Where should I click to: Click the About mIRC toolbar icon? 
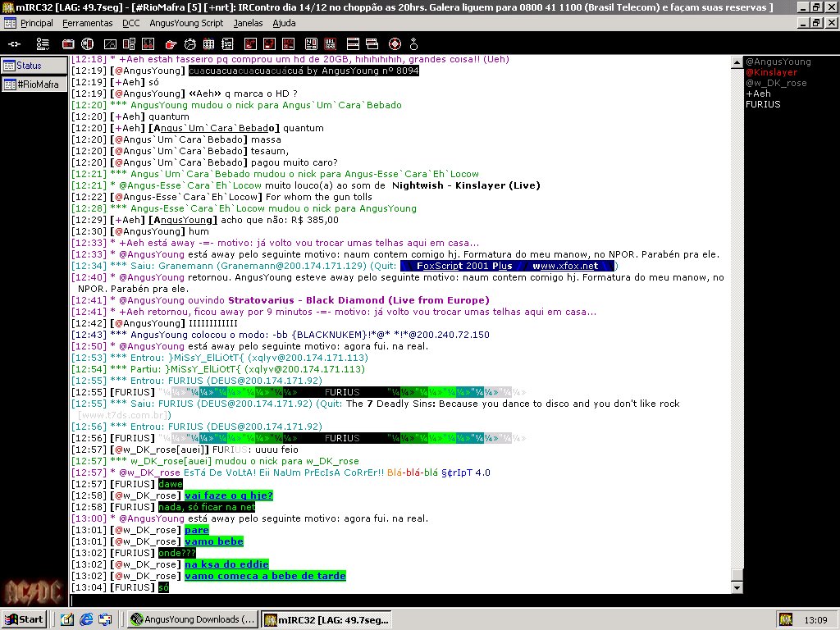pos(413,44)
